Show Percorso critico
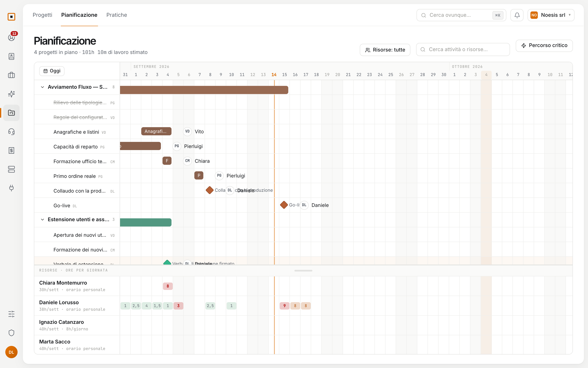 tap(544, 46)
